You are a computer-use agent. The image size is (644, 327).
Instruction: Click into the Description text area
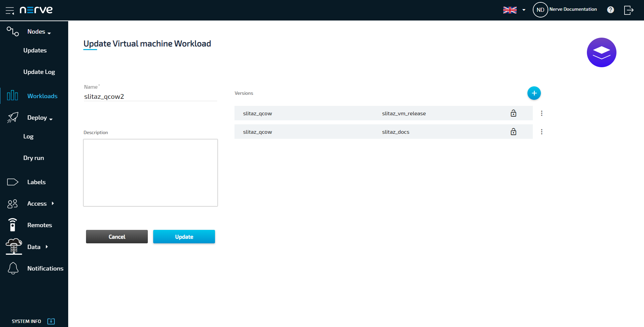tap(150, 173)
